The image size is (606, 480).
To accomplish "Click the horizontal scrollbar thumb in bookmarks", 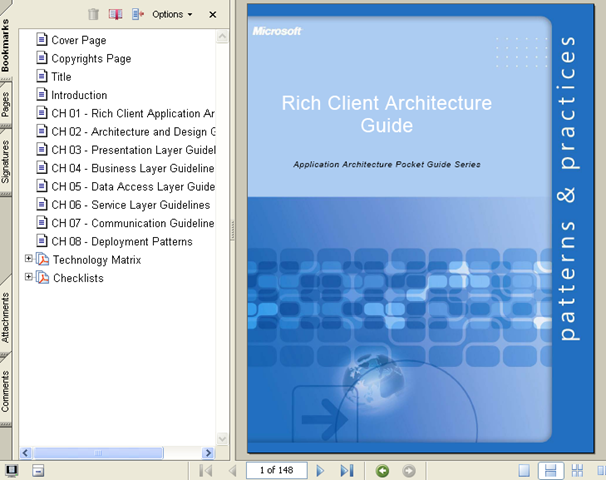I will (98, 453).
